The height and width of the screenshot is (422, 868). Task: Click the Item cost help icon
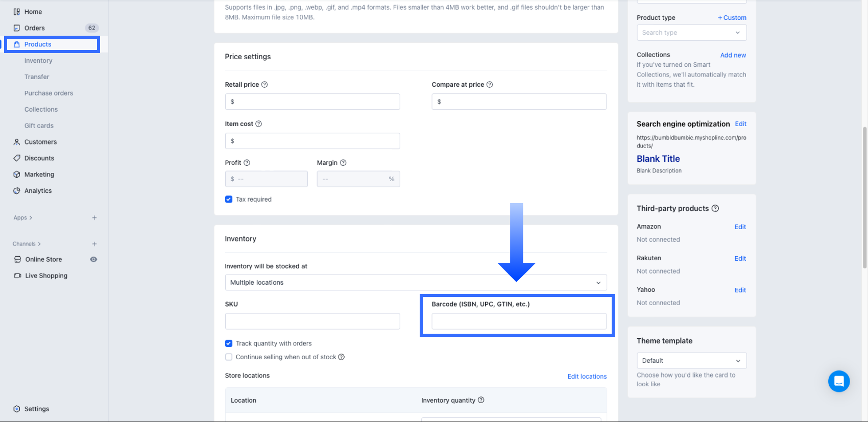pos(258,124)
